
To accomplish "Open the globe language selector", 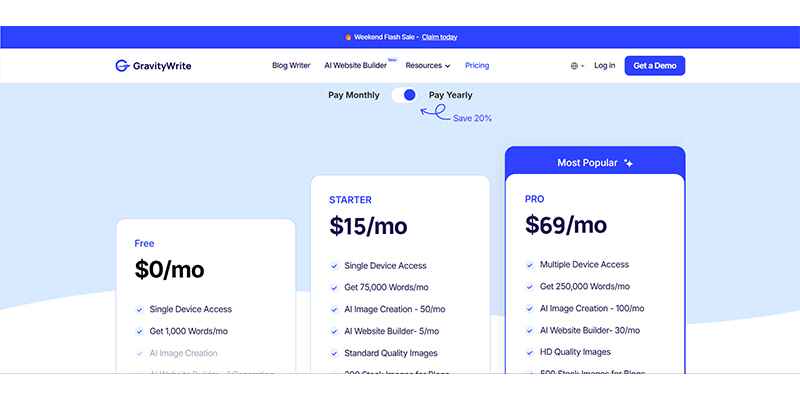I will [577, 66].
